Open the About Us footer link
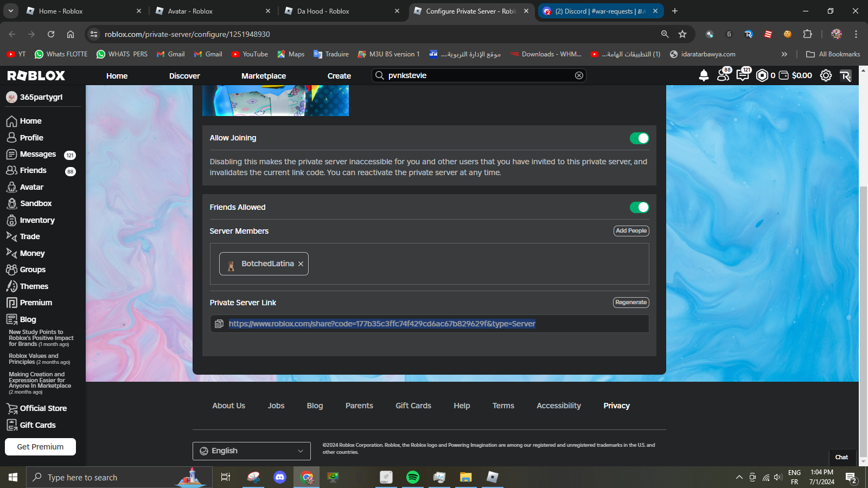The width and height of the screenshot is (868, 488). (229, 406)
